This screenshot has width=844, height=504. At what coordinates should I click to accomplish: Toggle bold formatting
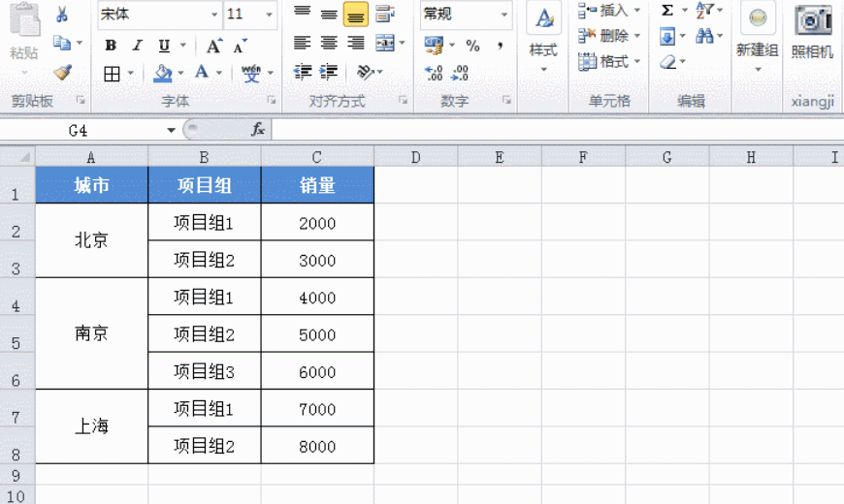click(x=111, y=46)
